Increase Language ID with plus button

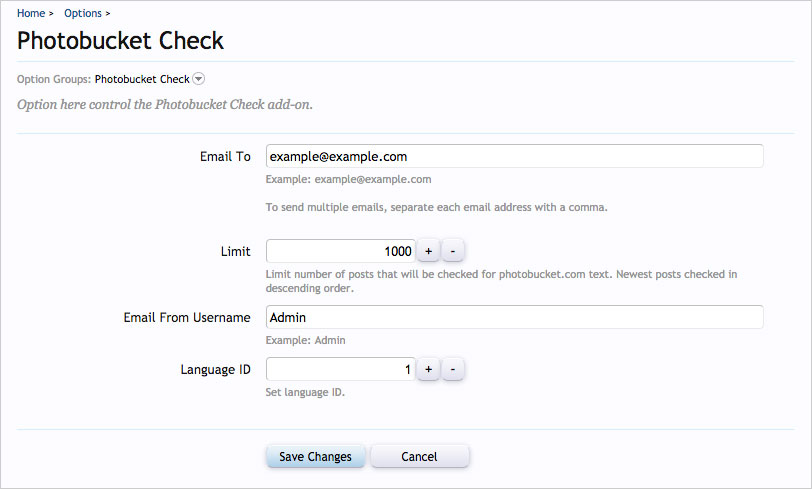click(x=428, y=369)
